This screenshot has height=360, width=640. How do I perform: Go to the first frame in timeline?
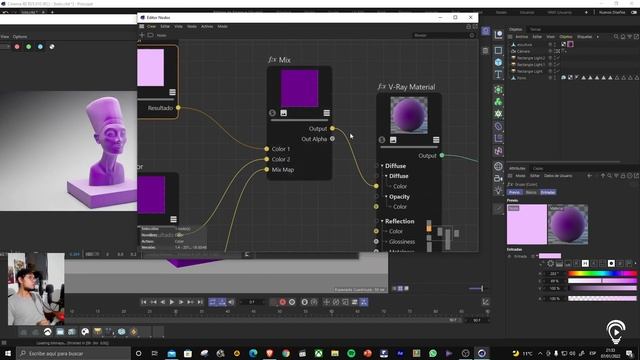point(144,302)
